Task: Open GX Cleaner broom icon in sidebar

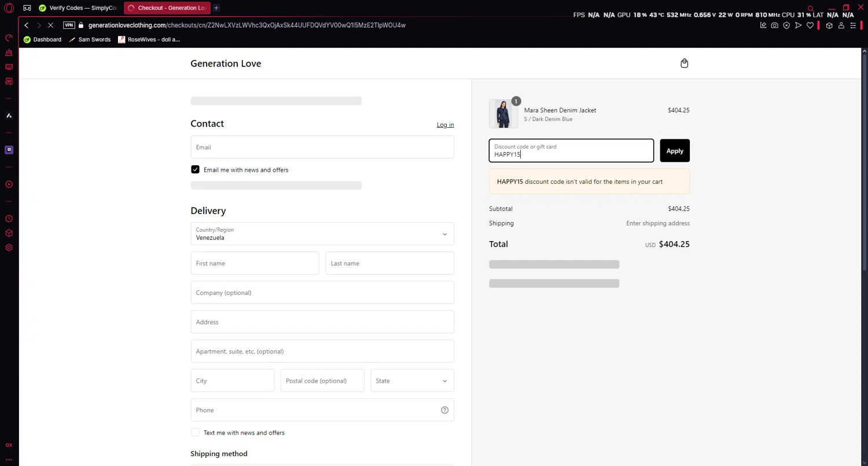Action: pos(9,53)
